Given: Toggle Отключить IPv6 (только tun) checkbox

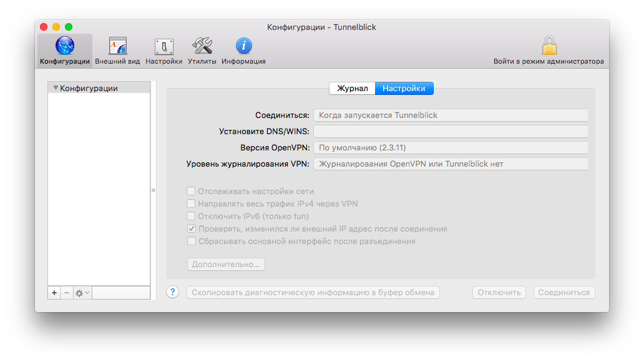Looking at the screenshot, I should pos(191,216).
